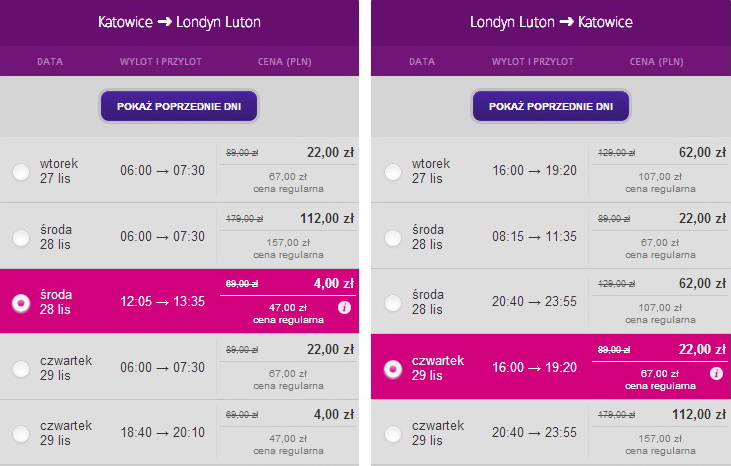Screen dimensions: 731x466
Task: Select środa 28 lis 08:15 return flight
Action: point(393,238)
